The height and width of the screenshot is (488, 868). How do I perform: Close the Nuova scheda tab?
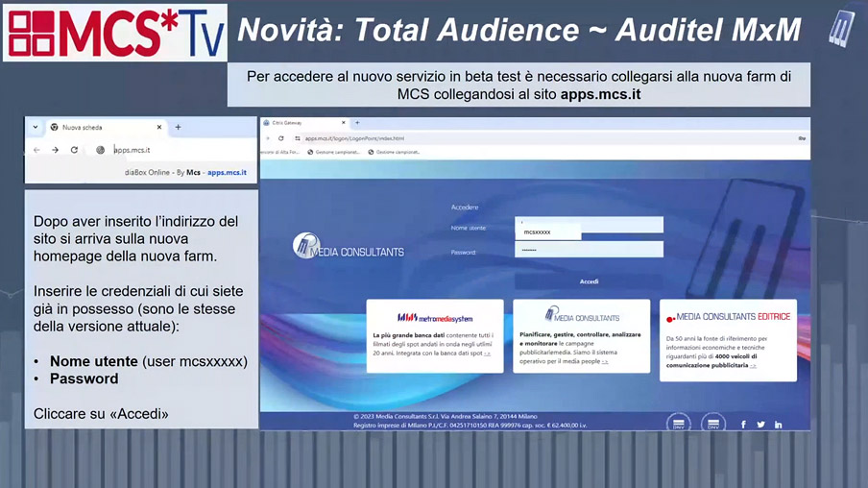(x=159, y=127)
